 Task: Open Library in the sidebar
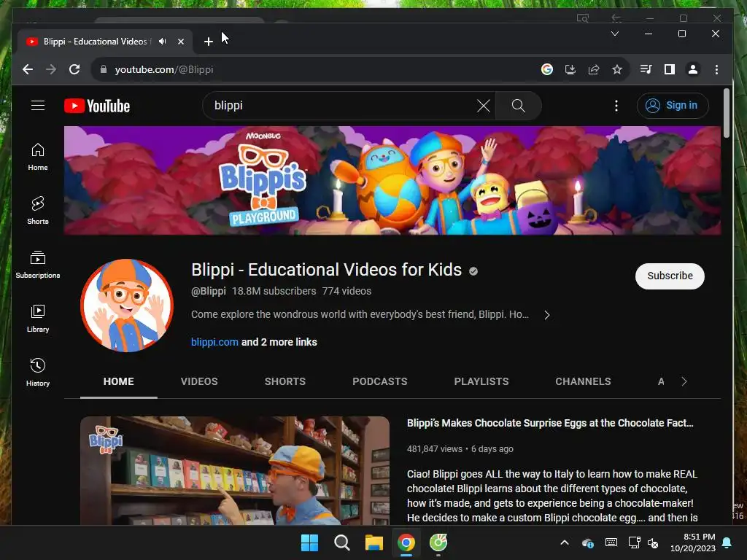[38, 319]
